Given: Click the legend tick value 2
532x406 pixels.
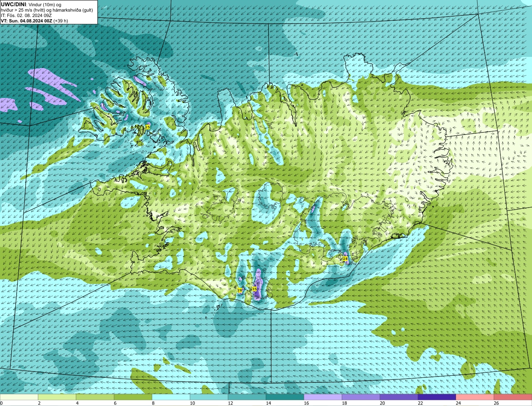Looking at the screenshot, I should [39, 403].
